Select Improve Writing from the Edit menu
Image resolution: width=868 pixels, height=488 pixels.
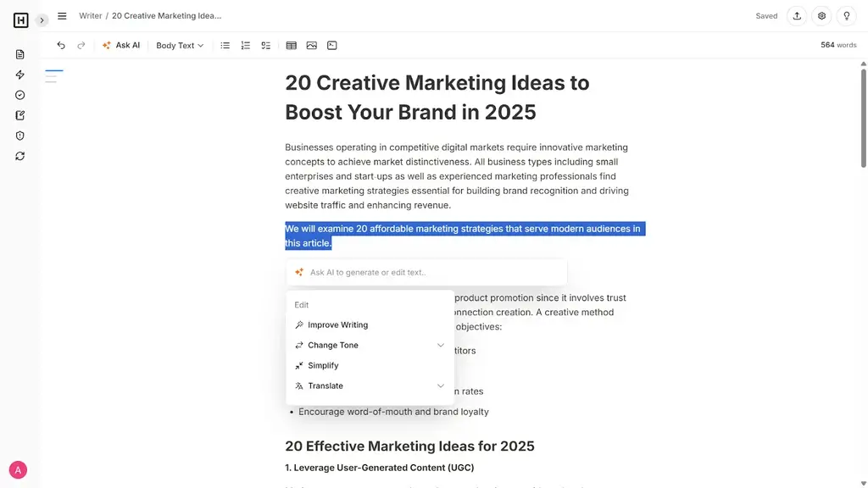point(337,324)
